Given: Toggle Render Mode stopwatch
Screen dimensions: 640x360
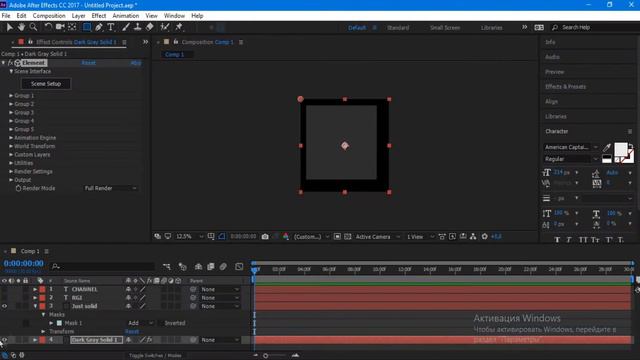Looking at the screenshot, I should tap(18, 188).
